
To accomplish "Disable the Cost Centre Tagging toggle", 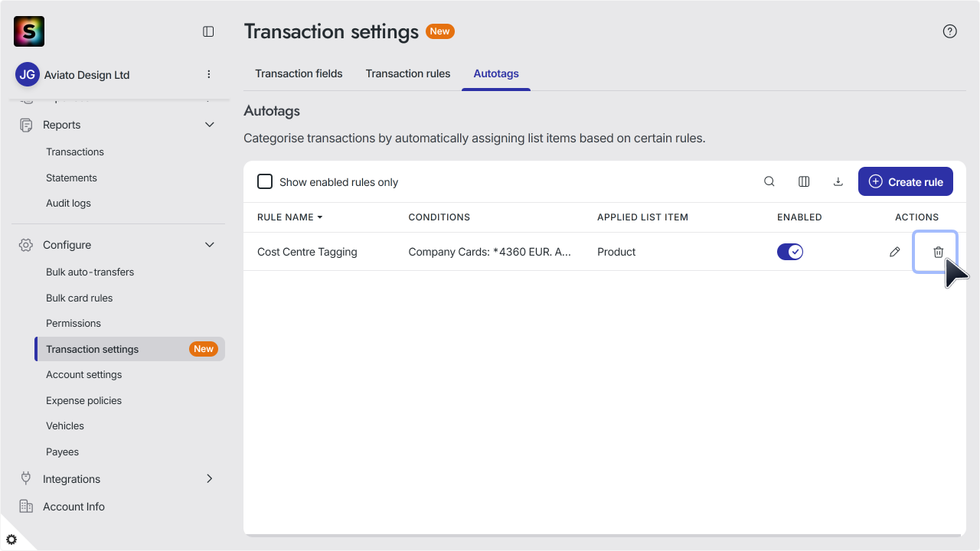I will [790, 252].
